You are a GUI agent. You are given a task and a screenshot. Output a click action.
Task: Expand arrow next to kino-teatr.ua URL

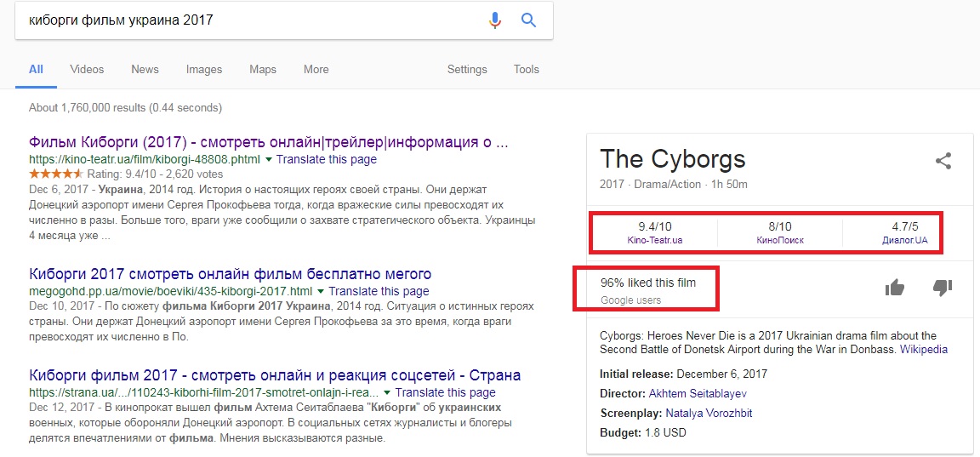(269, 160)
